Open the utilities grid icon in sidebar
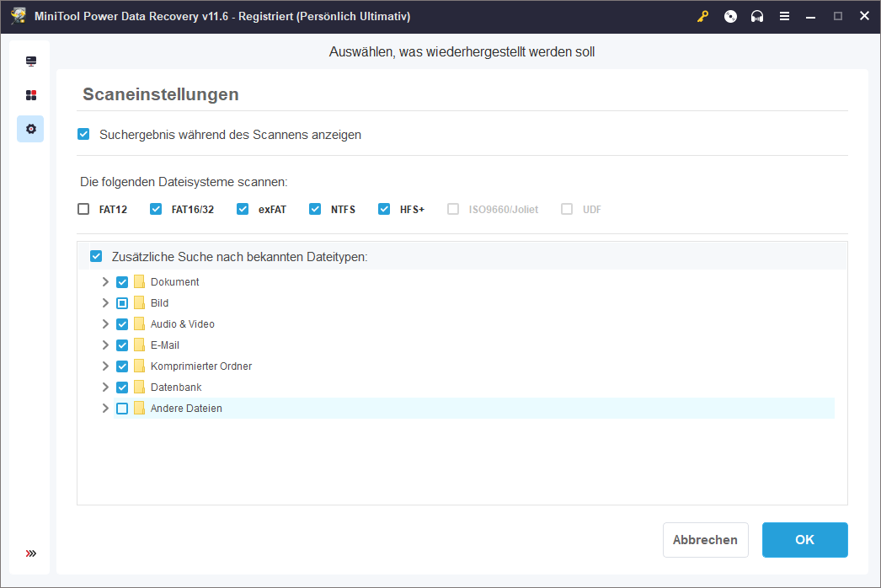 point(31,95)
